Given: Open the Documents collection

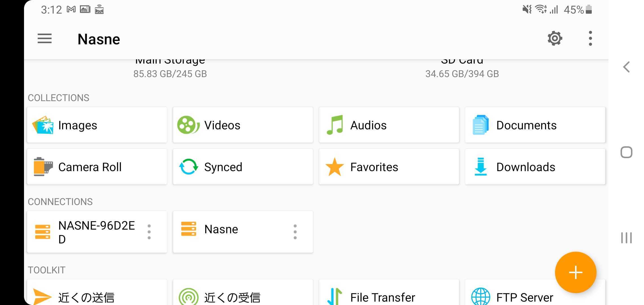Looking at the screenshot, I should (535, 125).
